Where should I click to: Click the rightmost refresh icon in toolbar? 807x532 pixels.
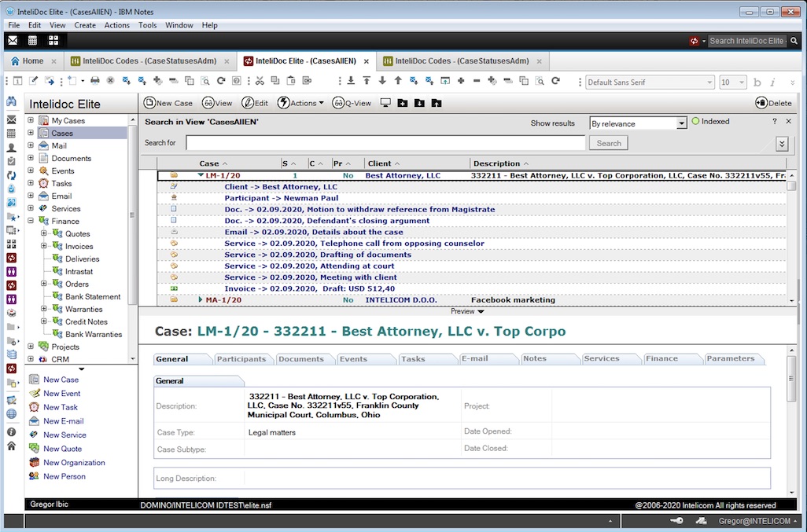[x=556, y=81]
